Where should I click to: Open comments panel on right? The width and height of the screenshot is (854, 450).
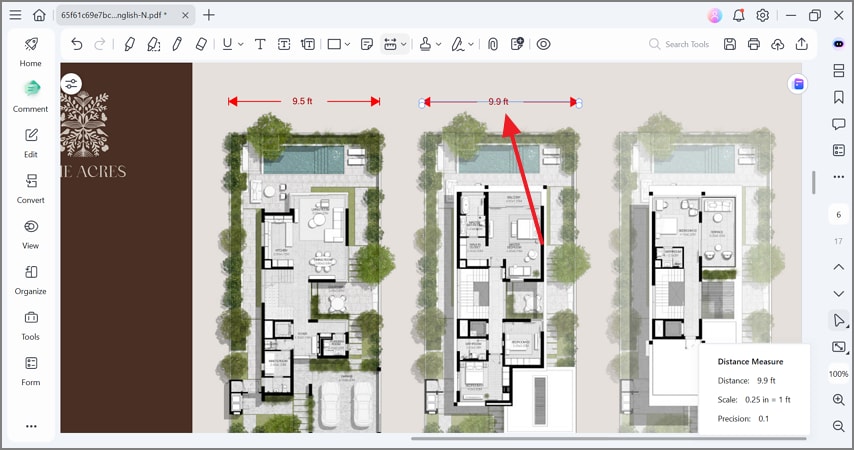[839, 124]
